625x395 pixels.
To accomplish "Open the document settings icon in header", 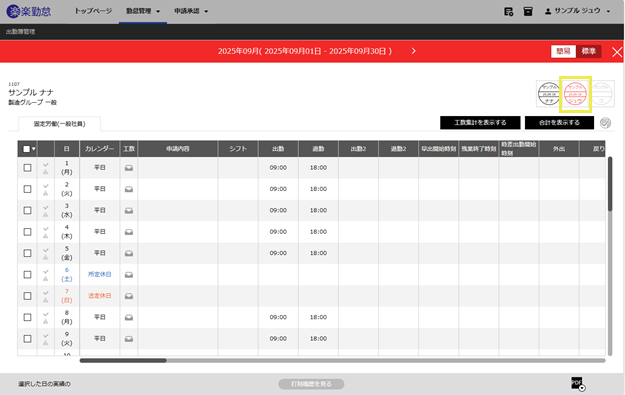I will tap(509, 12).
